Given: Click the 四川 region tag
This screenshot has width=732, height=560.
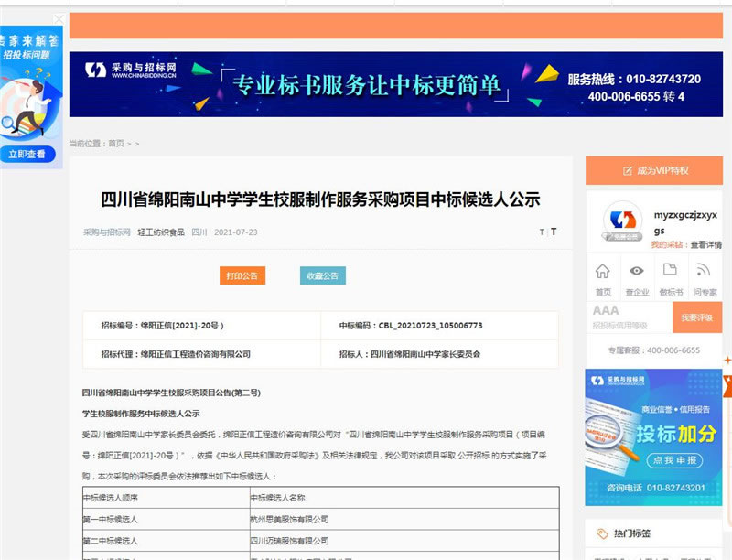Looking at the screenshot, I should click(x=199, y=232).
